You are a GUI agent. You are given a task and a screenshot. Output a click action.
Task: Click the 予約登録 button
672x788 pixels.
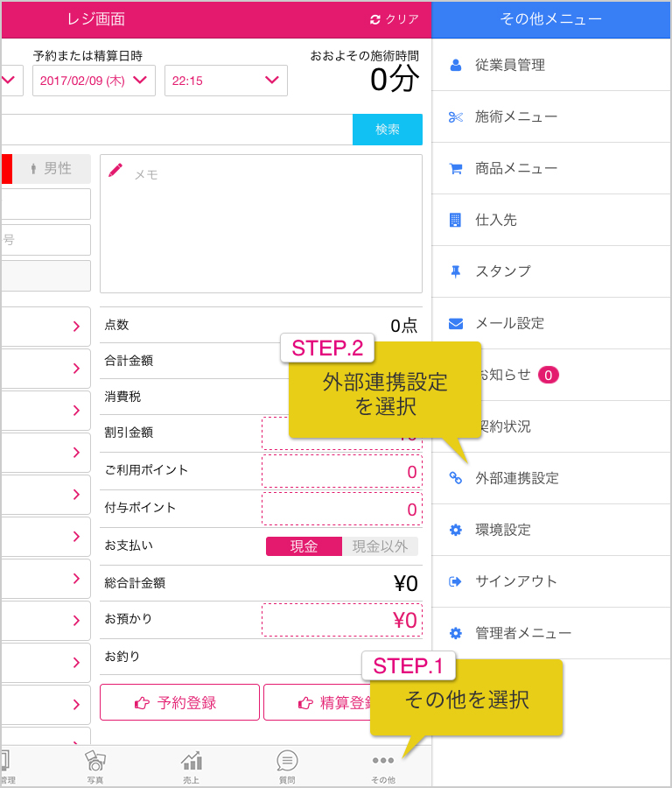coord(179,702)
